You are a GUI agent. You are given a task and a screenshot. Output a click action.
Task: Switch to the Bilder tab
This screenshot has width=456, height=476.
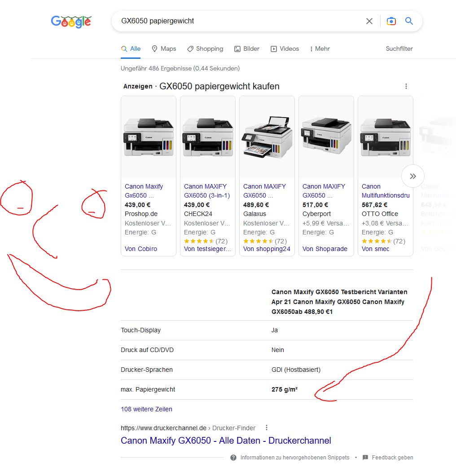(x=247, y=48)
